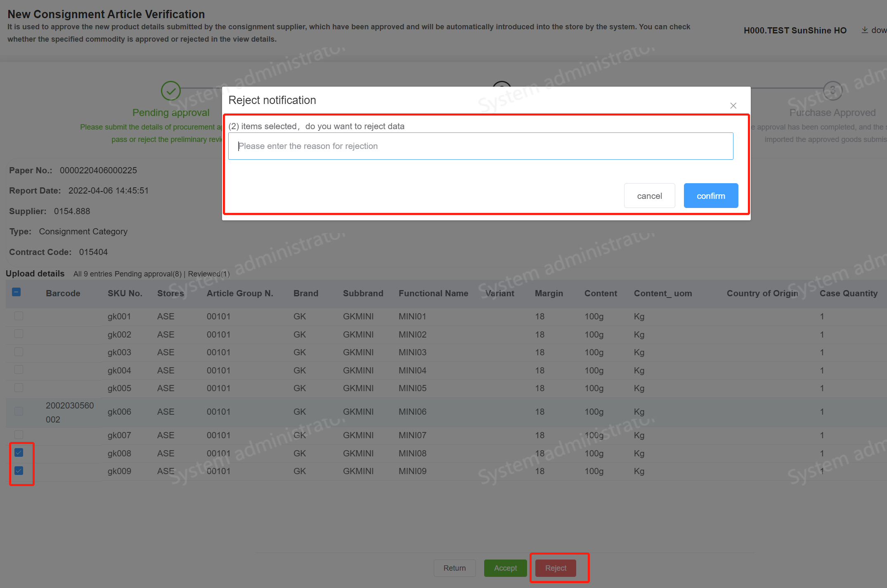The height and width of the screenshot is (588, 887).
Task: Check the gk001 row checkbox
Action: coord(19,316)
